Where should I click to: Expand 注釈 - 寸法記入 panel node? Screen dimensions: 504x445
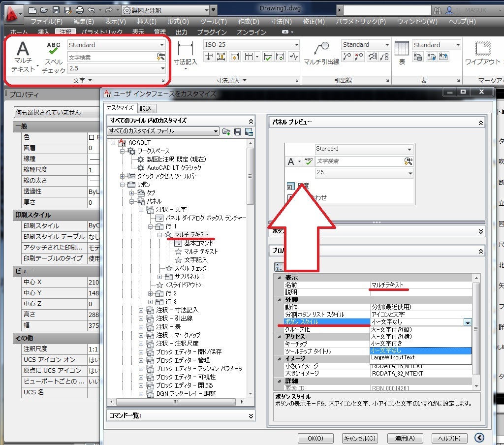141,310
